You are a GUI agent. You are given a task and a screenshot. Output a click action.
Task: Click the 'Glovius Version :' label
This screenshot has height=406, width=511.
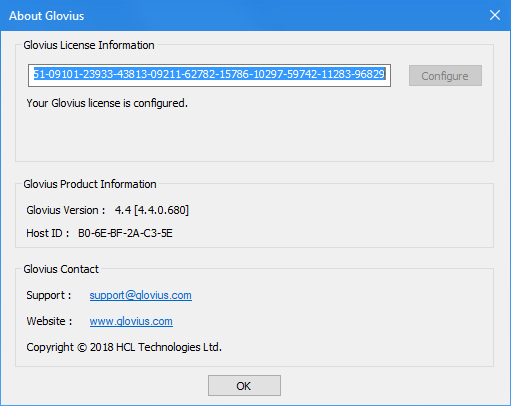[x=66, y=210]
